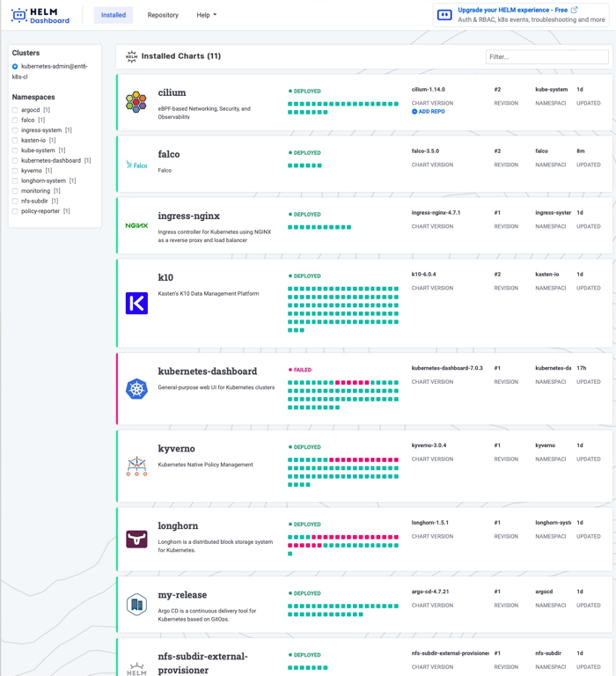The height and width of the screenshot is (676, 616).
Task: Check the kube-system namespace checkbox
Action: pyautogui.click(x=15, y=151)
